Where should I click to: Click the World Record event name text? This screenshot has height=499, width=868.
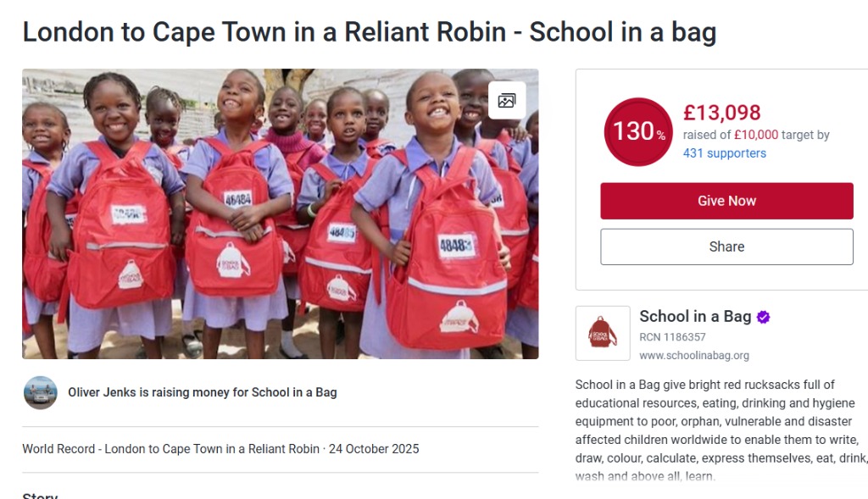[x=170, y=449]
